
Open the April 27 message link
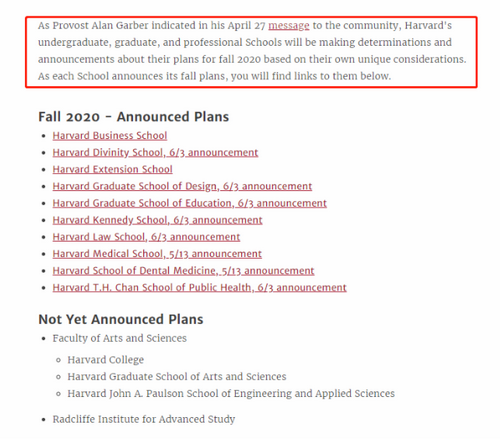[289, 26]
